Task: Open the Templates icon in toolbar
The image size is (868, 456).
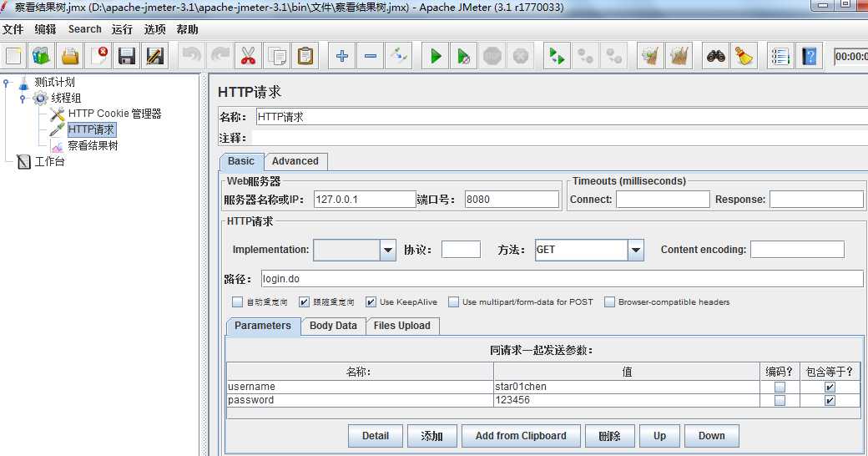Action: [x=42, y=56]
